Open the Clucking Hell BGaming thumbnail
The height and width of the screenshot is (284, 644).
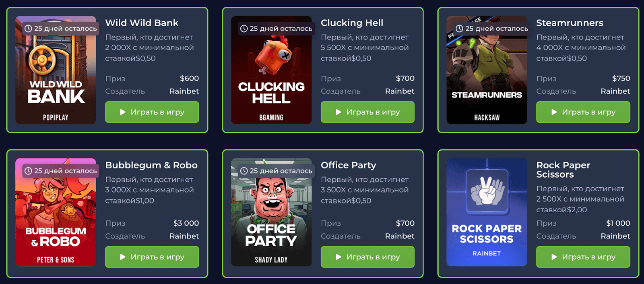point(271,70)
